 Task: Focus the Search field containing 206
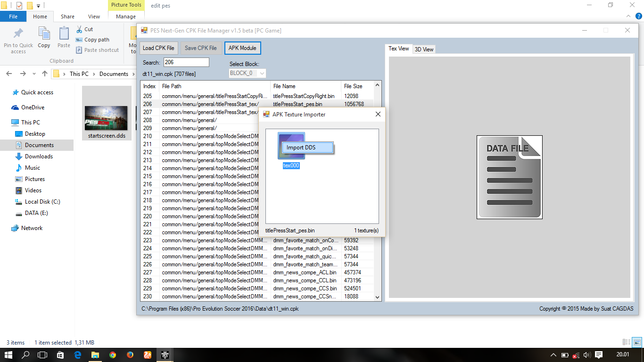click(186, 62)
